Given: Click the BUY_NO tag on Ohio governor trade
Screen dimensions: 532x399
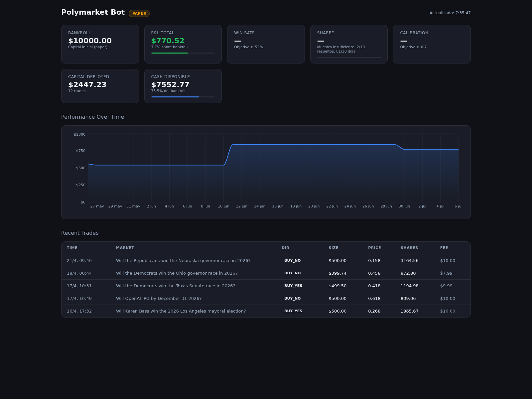Looking at the screenshot, I should pyautogui.click(x=293, y=273).
